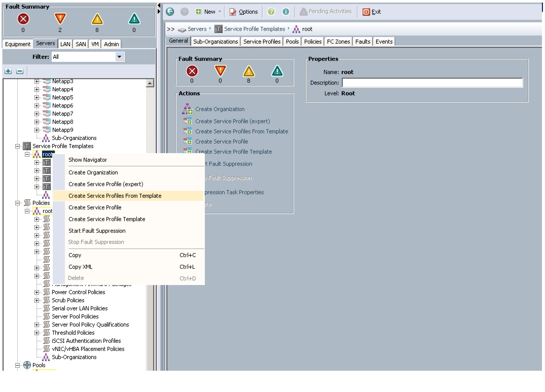545x392 pixels.
Task: Collapse the Service Profile Templates node
Action: tap(17, 147)
